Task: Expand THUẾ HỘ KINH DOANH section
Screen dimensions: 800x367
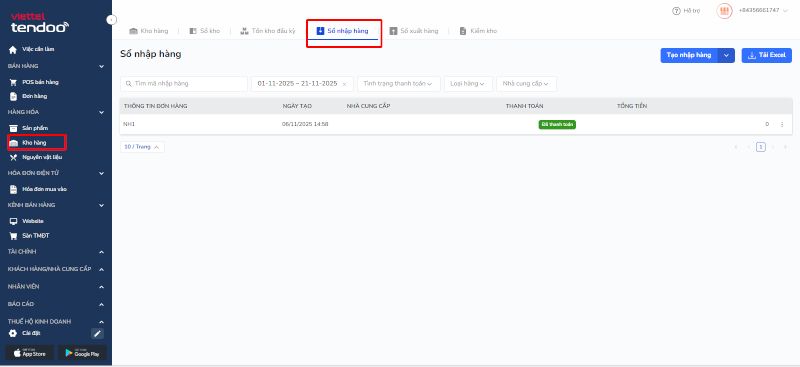Action: pyautogui.click(x=102, y=322)
